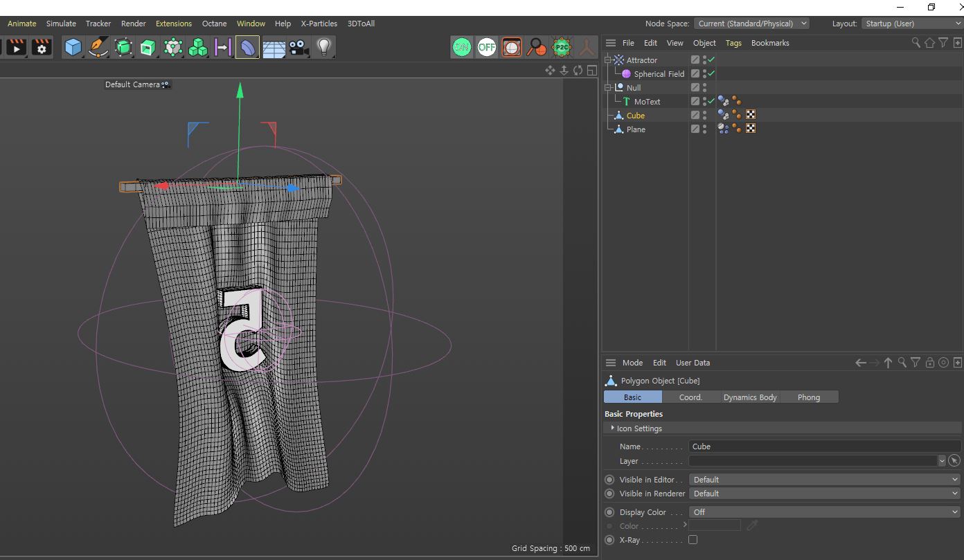Toggle visibility dots for Plane object
Image resolution: width=964 pixels, height=560 pixels.
coord(704,129)
